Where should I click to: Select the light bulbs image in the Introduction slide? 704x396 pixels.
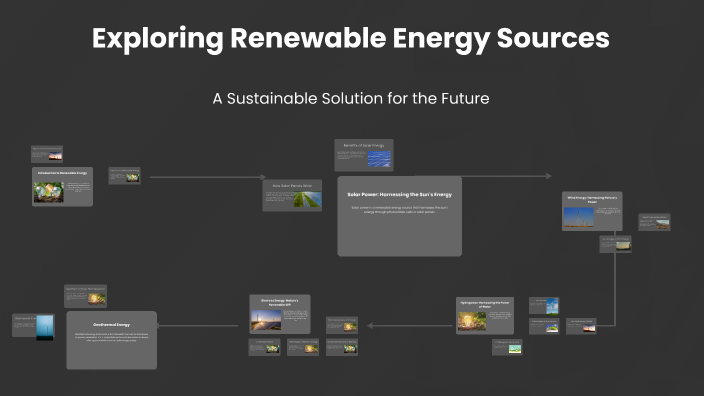click(48, 192)
